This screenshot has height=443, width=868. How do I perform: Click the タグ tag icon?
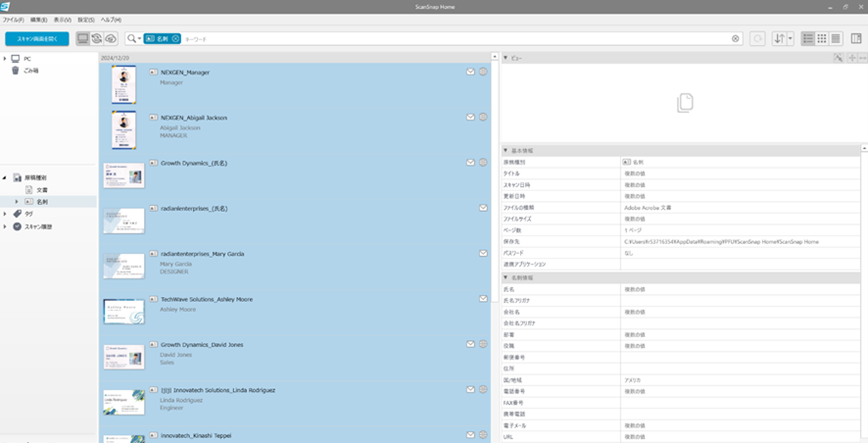tap(17, 214)
